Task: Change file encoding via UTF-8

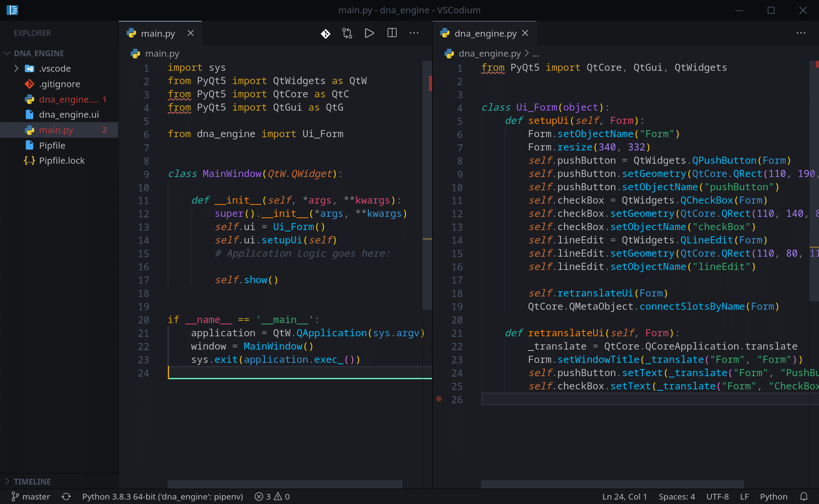Action: tap(717, 496)
